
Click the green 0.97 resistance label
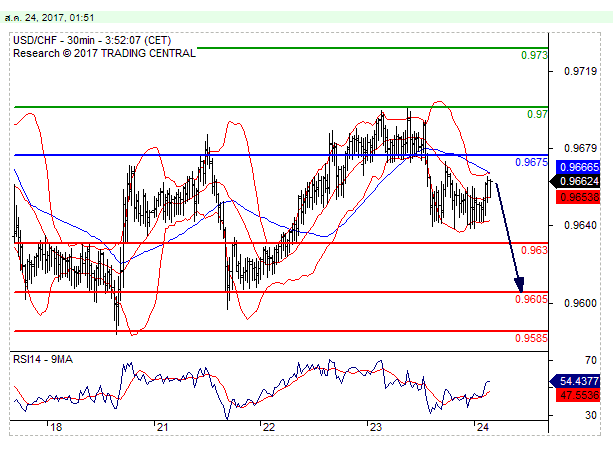pyautogui.click(x=537, y=114)
